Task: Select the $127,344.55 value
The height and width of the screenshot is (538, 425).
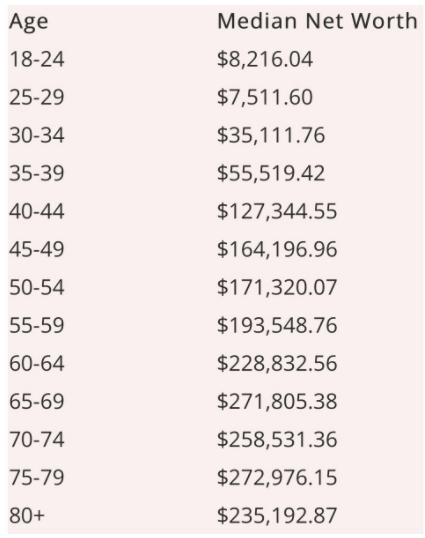Action: coord(277,211)
